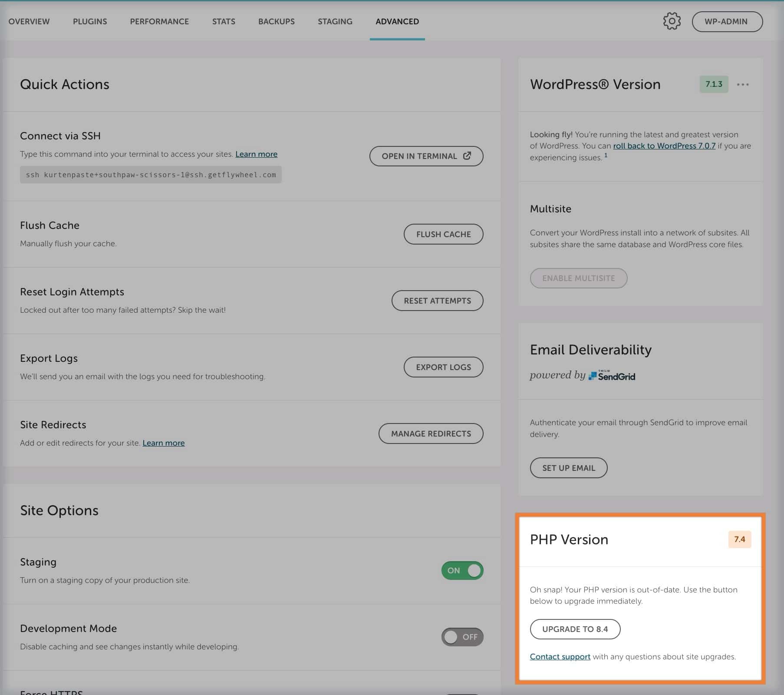This screenshot has width=784, height=695.
Task: Open the Stats tab
Action: (x=224, y=21)
